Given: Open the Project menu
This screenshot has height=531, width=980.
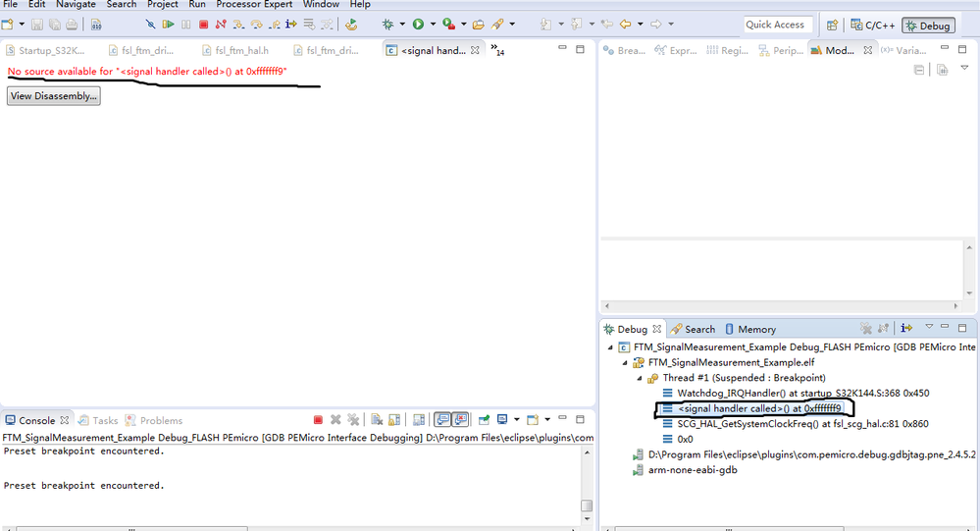Looking at the screenshot, I should point(163,4).
